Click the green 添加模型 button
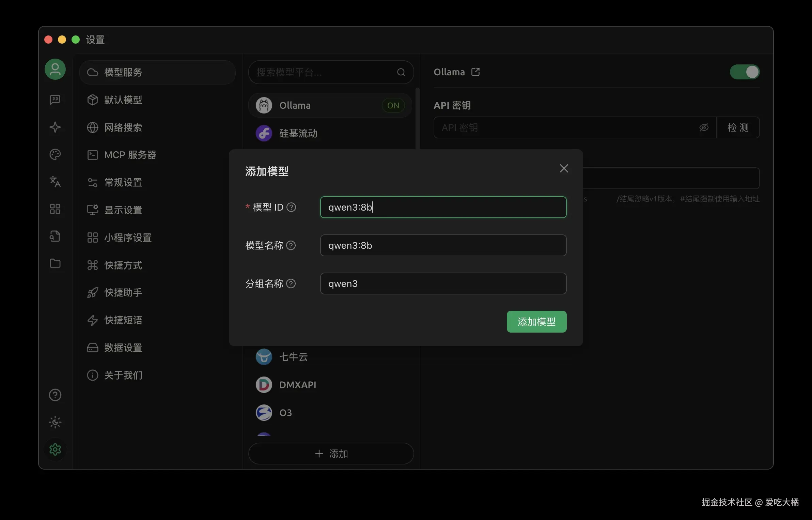Screen dimensions: 812x520 (x=536, y=321)
